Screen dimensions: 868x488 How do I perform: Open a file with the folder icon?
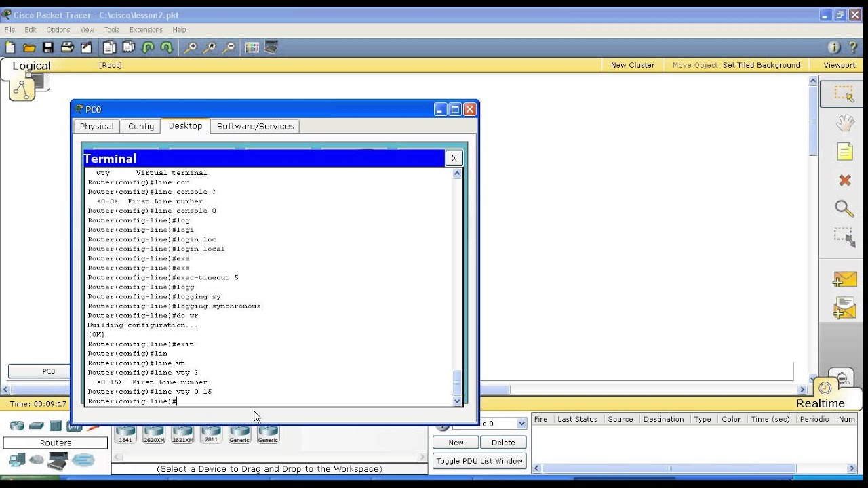[x=29, y=47]
